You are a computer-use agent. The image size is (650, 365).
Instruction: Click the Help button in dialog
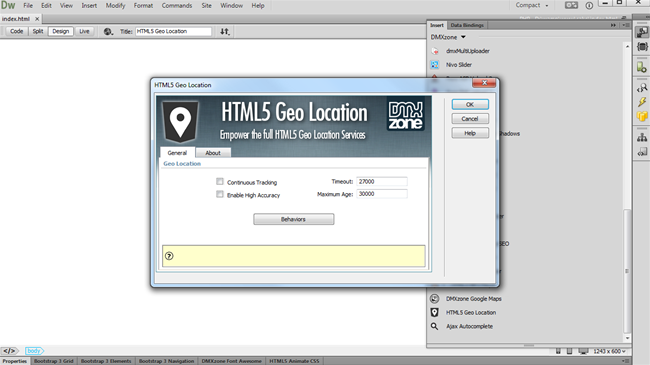pos(470,133)
